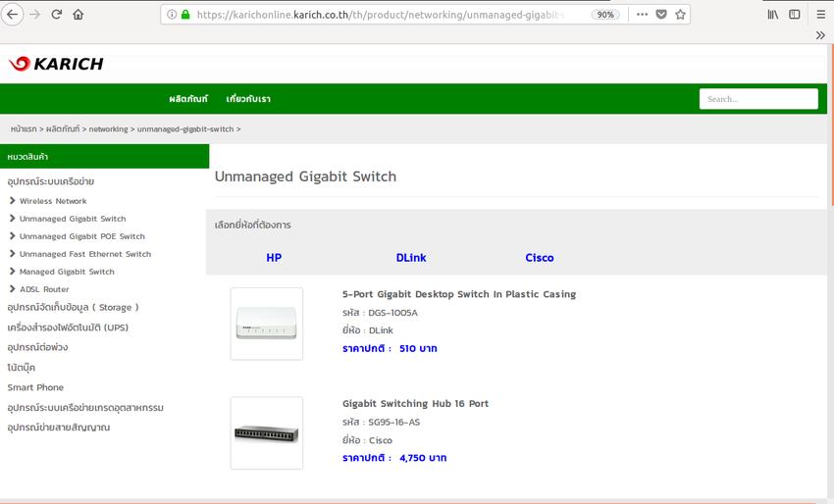Open the Smart Phone category
This screenshot has height=504, width=834.
[x=35, y=387]
